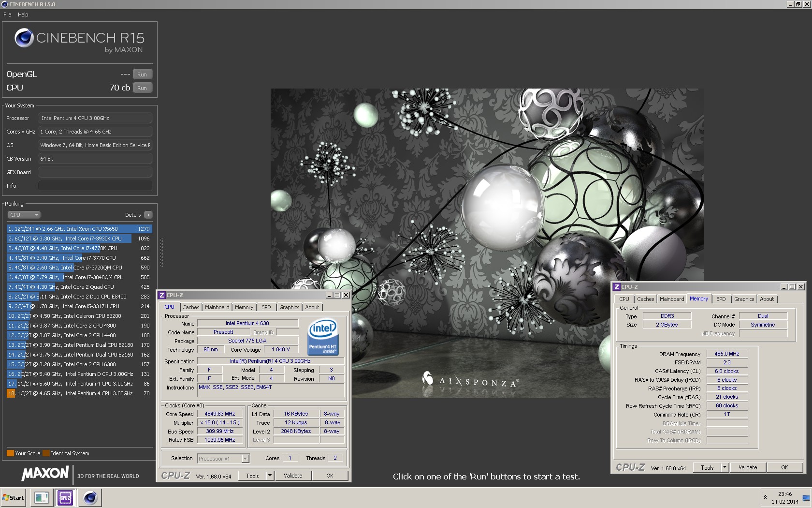
Task: Open the CPU ranking type dropdown
Action: coord(24,215)
